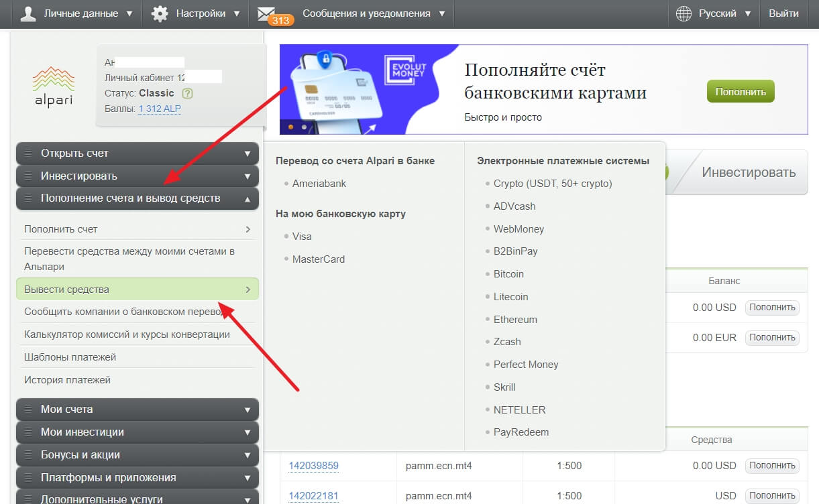819x504 pixels.
Task: Open the envelope messages icon
Action: pos(266,13)
